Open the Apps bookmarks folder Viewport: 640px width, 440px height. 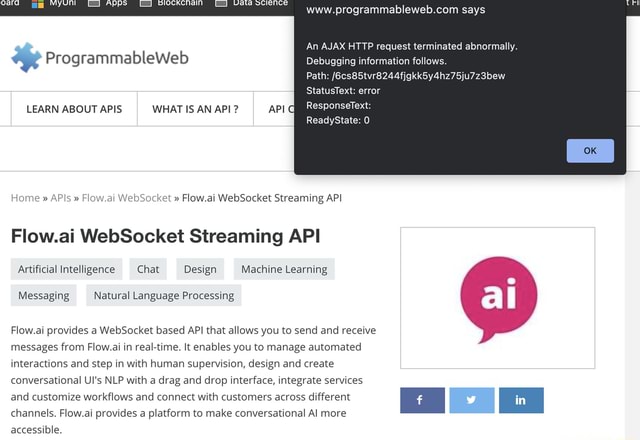coord(108,3)
